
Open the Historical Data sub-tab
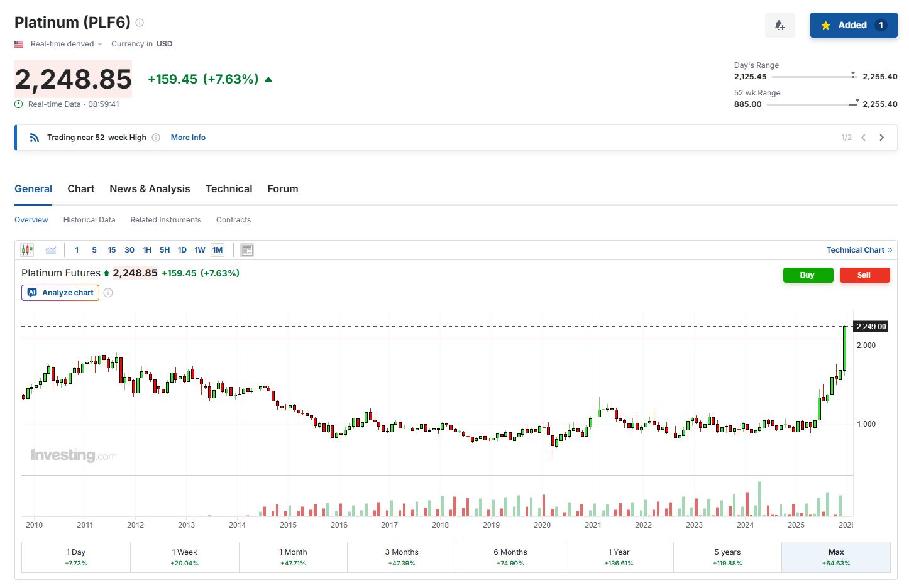click(89, 220)
